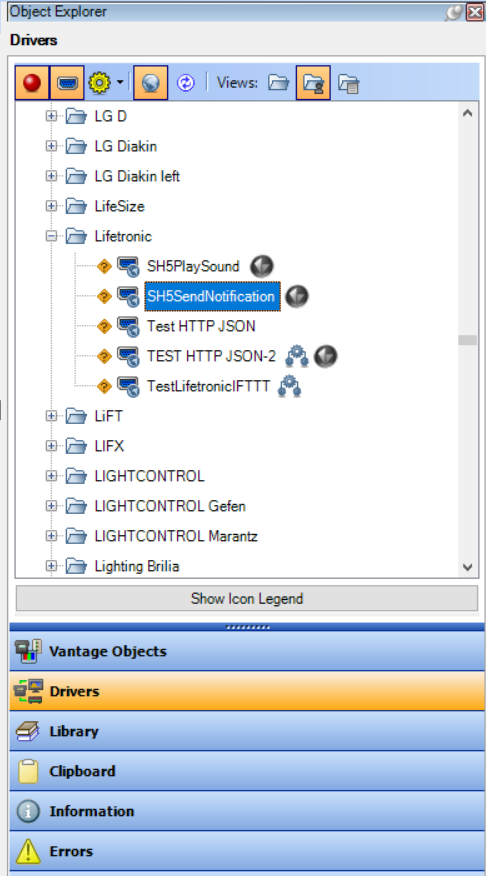Switch to the Library pane

point(247,731)
